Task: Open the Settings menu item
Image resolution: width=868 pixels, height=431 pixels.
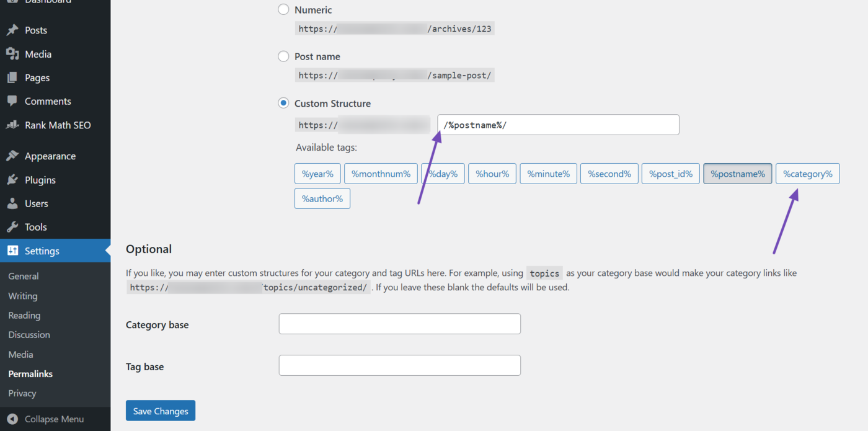Action: pyautogui.click(x=55, y=251)
